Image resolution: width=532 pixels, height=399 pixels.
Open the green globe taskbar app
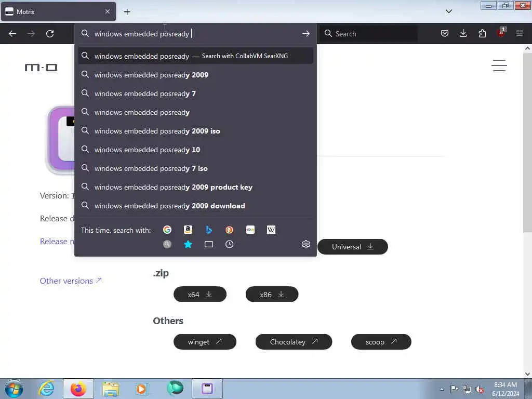tap(175, 388)
